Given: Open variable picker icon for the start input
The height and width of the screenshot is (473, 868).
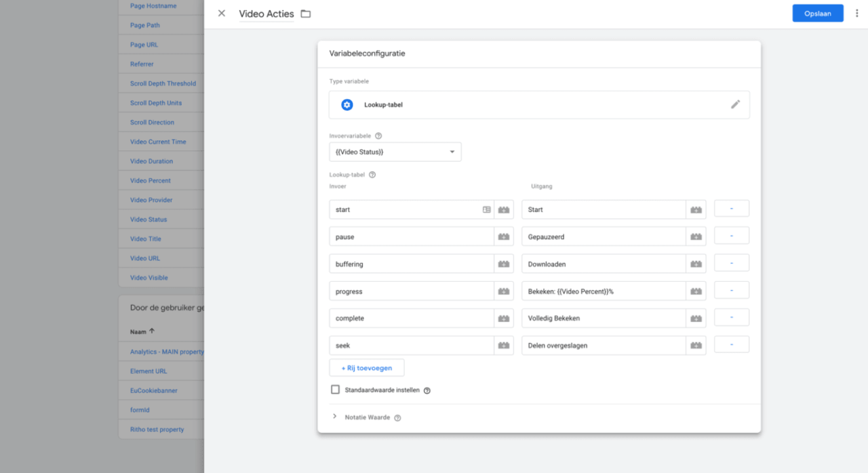Looking at the screenshot, I should (x=503, y=209).
